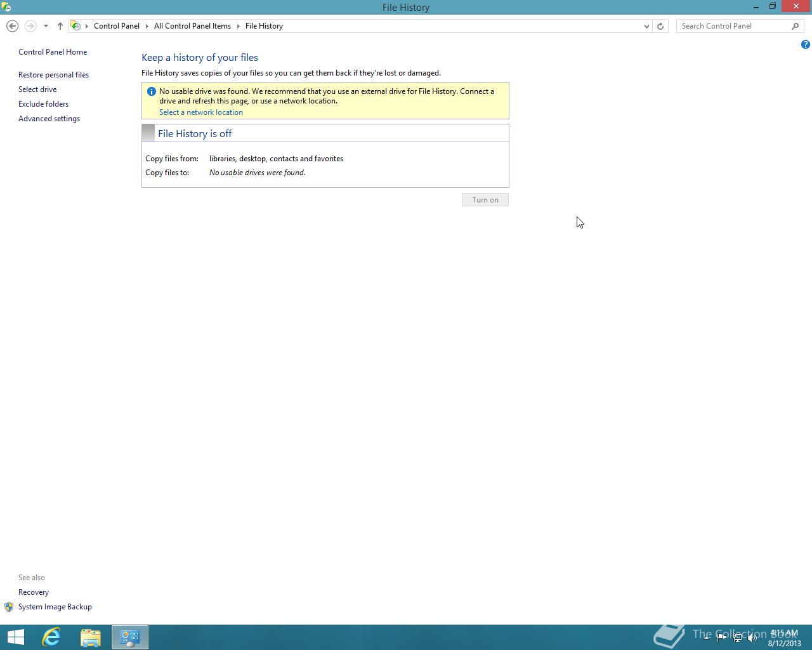Click 'libraries, desktop, contacts and favorites' text
This screenshot has height=650, width=812.
coord(277,159)
